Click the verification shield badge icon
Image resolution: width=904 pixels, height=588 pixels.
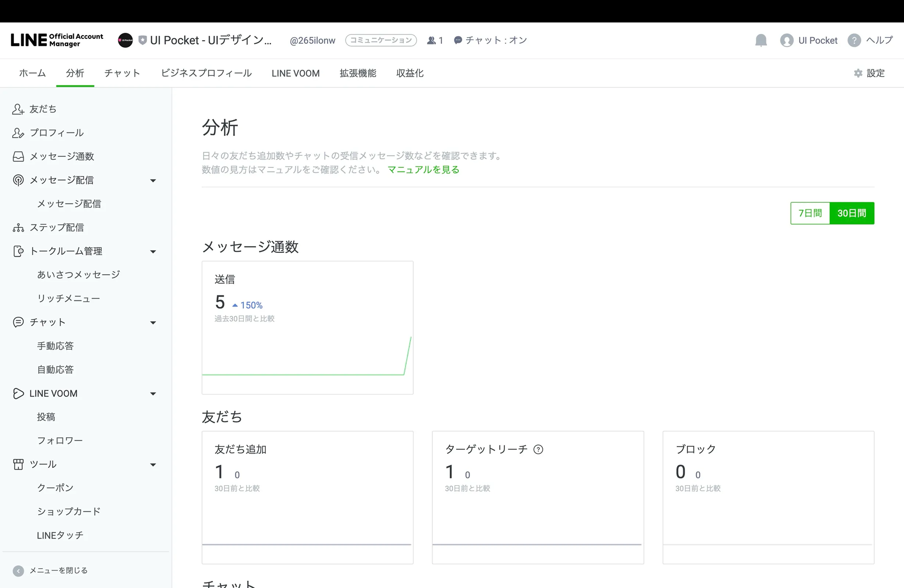[x=143, y=40]
